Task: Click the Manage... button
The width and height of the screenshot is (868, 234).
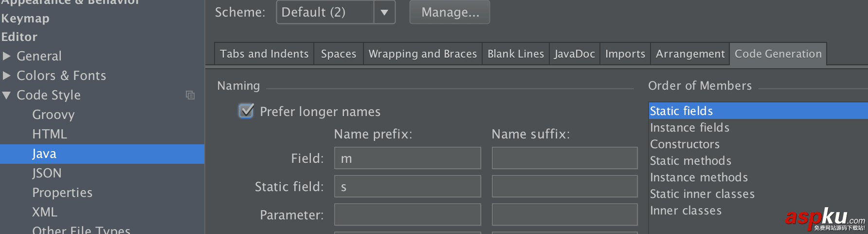Action: (x=450, y=12)
